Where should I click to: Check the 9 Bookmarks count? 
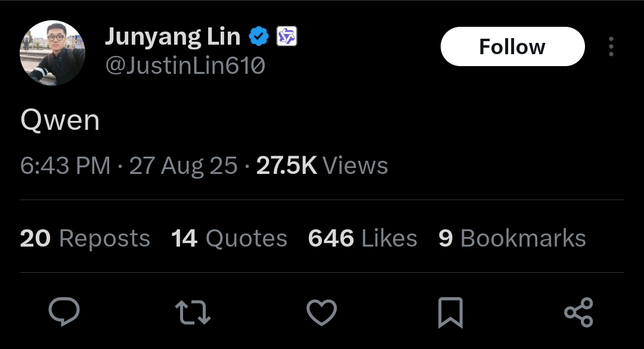click(x=512, y=238)
